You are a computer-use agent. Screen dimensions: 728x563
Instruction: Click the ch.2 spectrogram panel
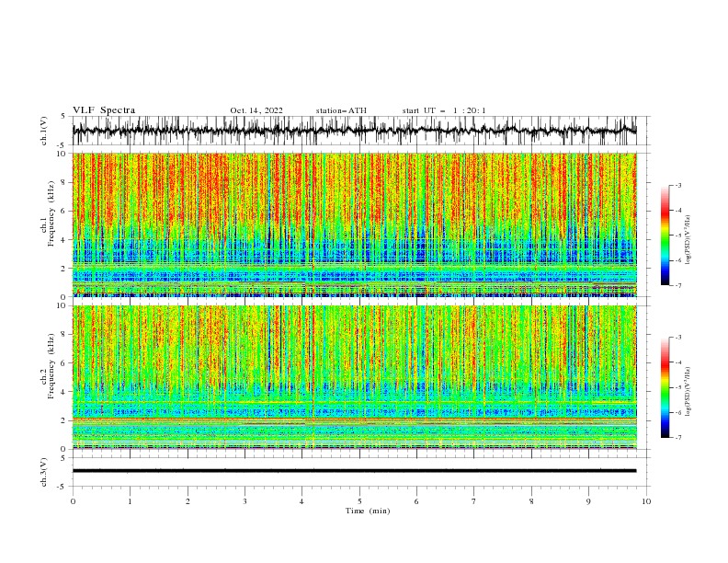point(355,377)
